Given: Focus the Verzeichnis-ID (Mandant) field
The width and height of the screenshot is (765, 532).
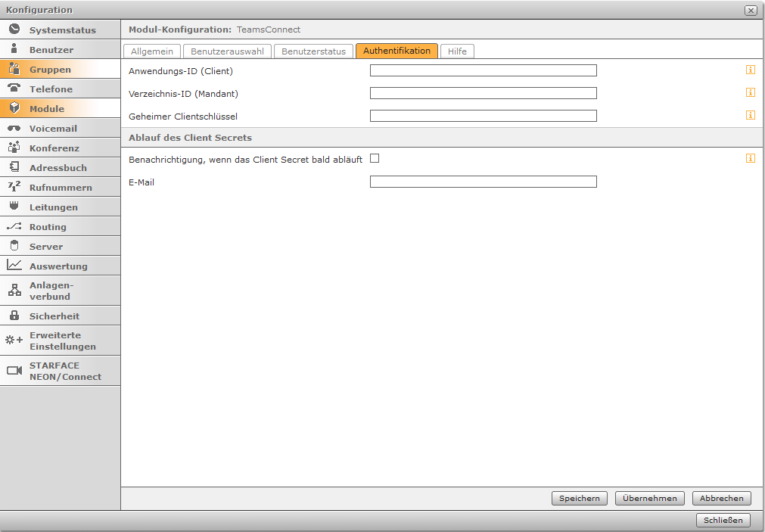Looking at the screenshot, I should tap(483, 93).
